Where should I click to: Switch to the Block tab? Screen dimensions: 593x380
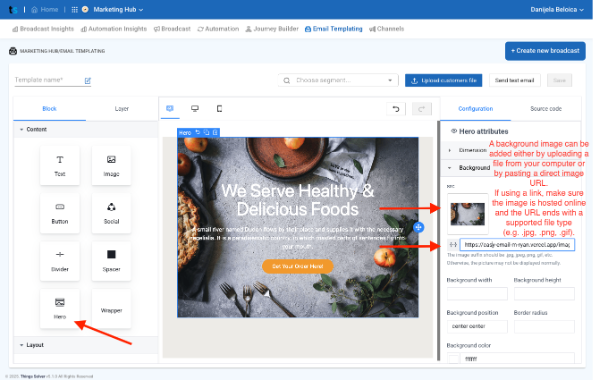coord(50,109)
